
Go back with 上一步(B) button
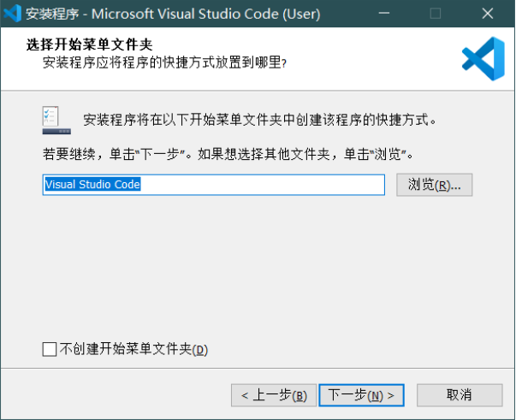[x=274, y=395]
